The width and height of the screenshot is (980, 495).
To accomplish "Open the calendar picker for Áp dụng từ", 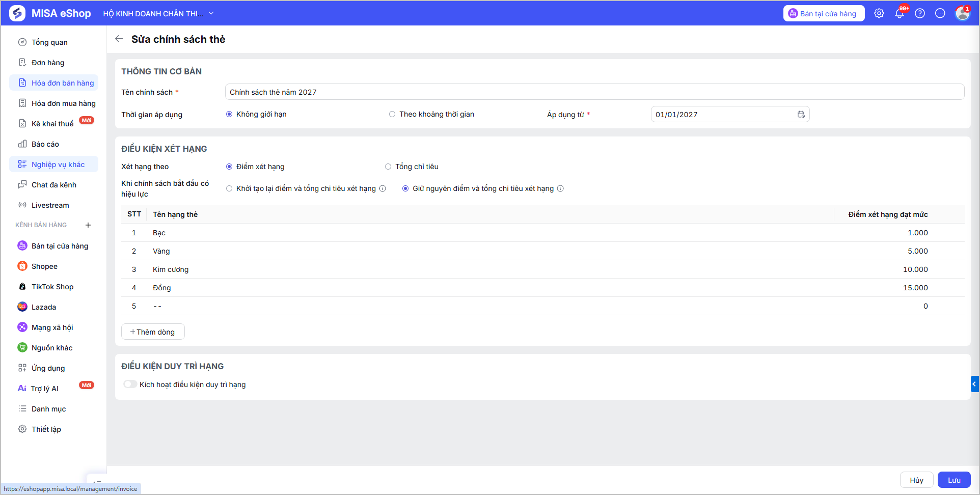I will 801,115.
